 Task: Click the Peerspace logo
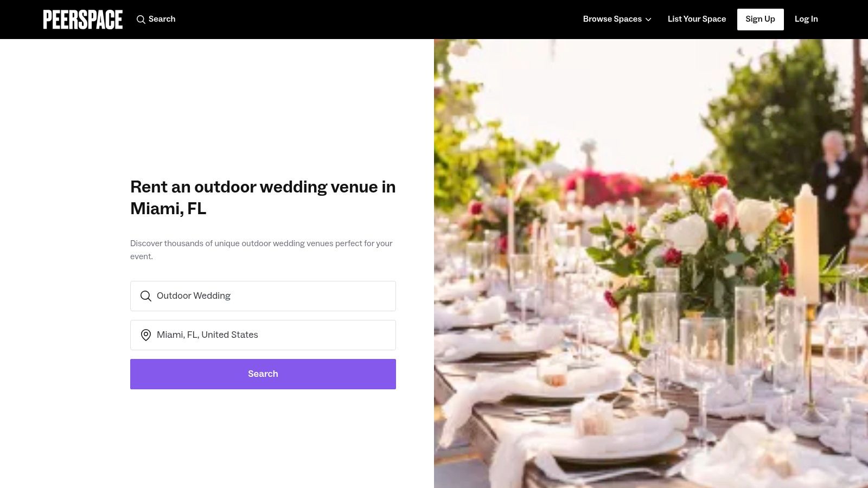click(83, 20)
